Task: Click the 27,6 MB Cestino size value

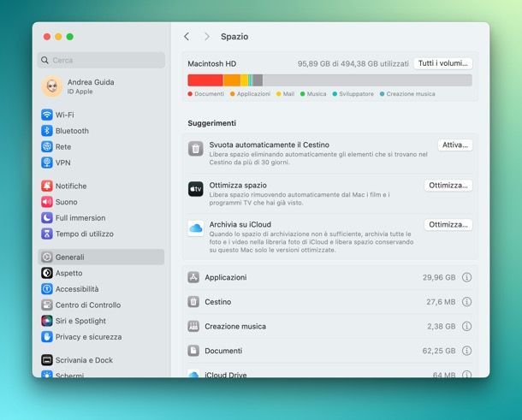Action: tap(441, 302)
